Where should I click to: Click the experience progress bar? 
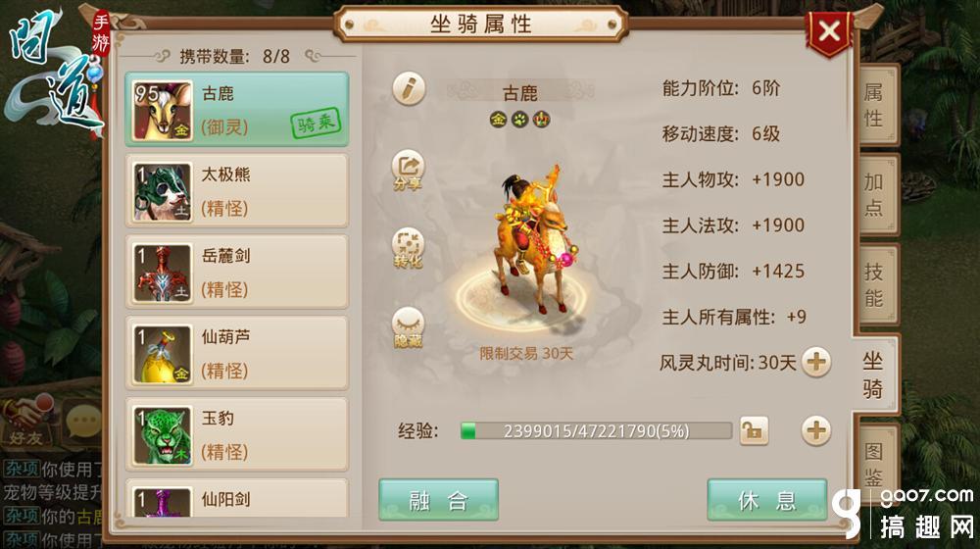click(x=596, y=430)
